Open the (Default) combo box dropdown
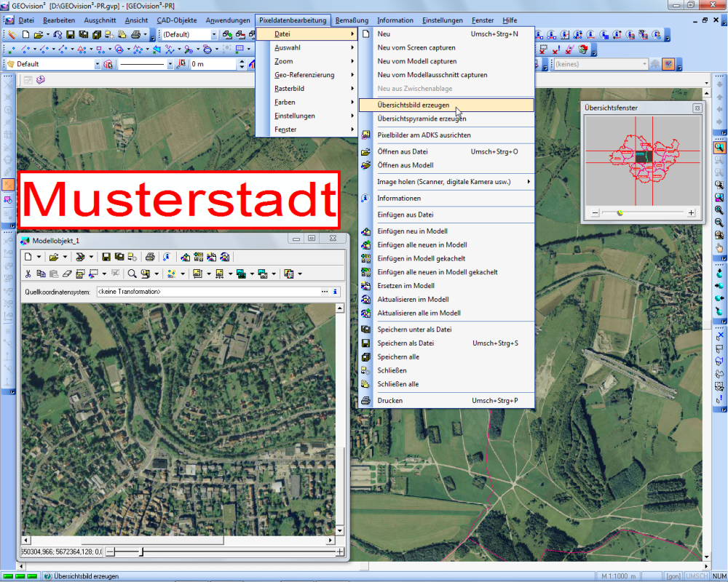The height and width of the screenshot is (582, 728). tap(214, 34)
